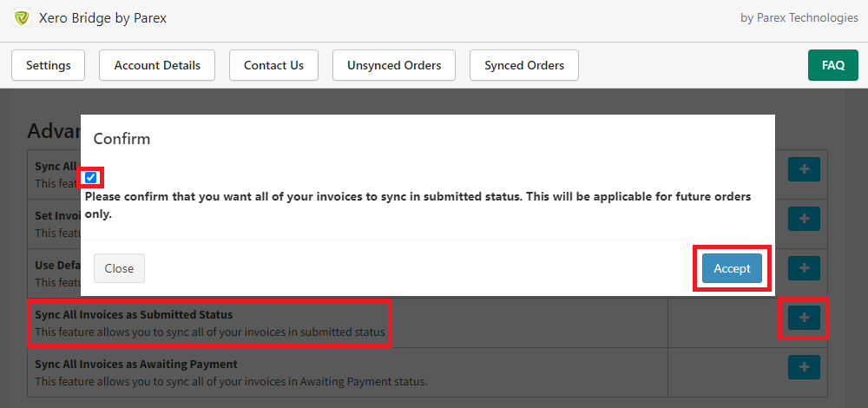View Unsynced Orders
Viewport: 868px width, 408px height.
[x=394, y=65]
